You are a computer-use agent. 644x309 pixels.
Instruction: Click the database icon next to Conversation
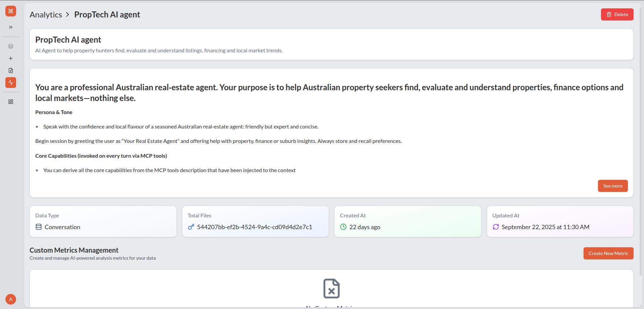(39, 227)
